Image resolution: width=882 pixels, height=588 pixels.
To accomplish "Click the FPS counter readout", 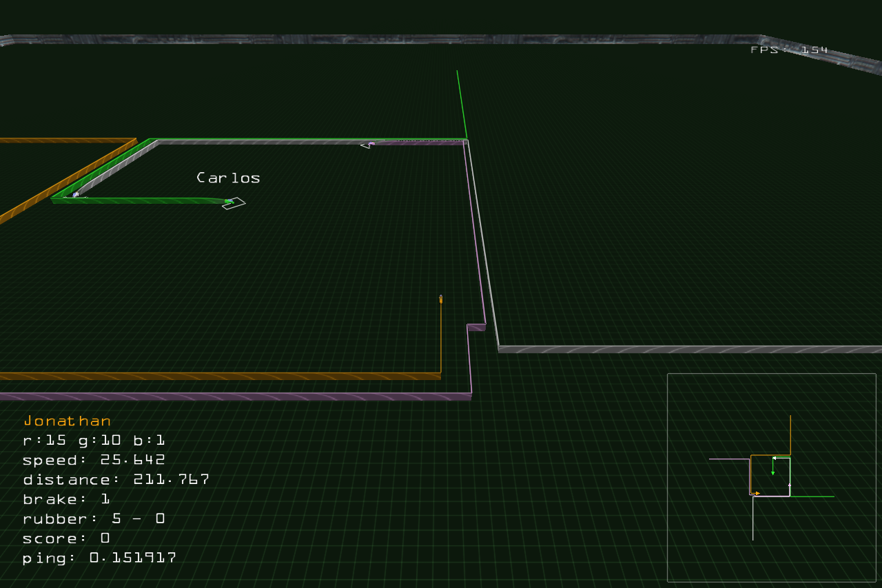I will coord(788,50).
